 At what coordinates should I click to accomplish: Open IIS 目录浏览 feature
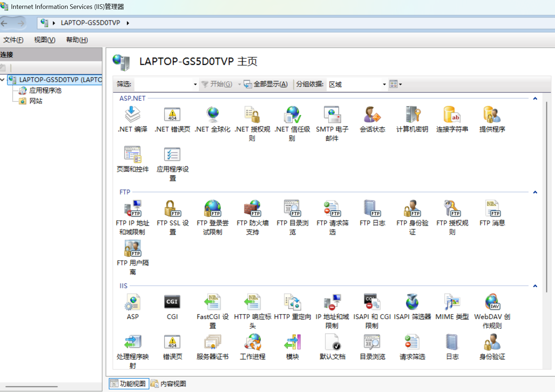coord(372,347)
